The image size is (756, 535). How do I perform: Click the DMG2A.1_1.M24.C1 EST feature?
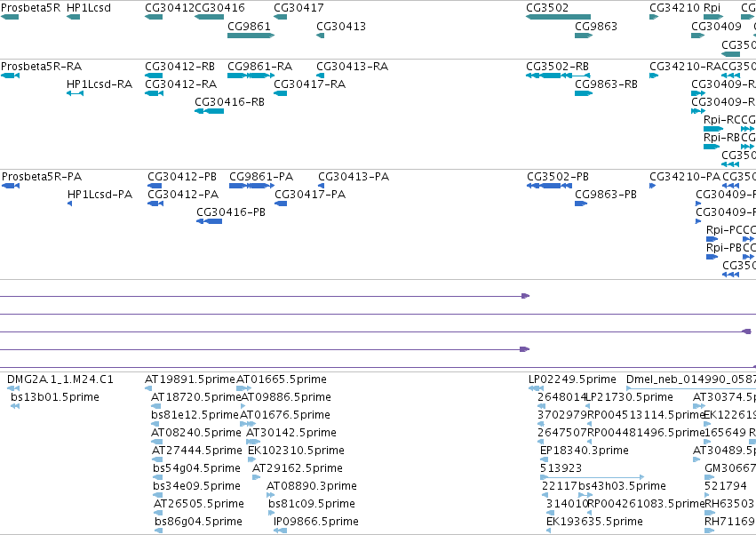coord(13,388)
